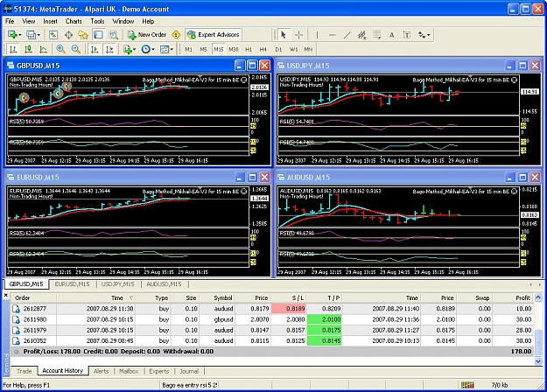Select the Cursor arrow tool
Screen dimensions: 547x392
284,34
